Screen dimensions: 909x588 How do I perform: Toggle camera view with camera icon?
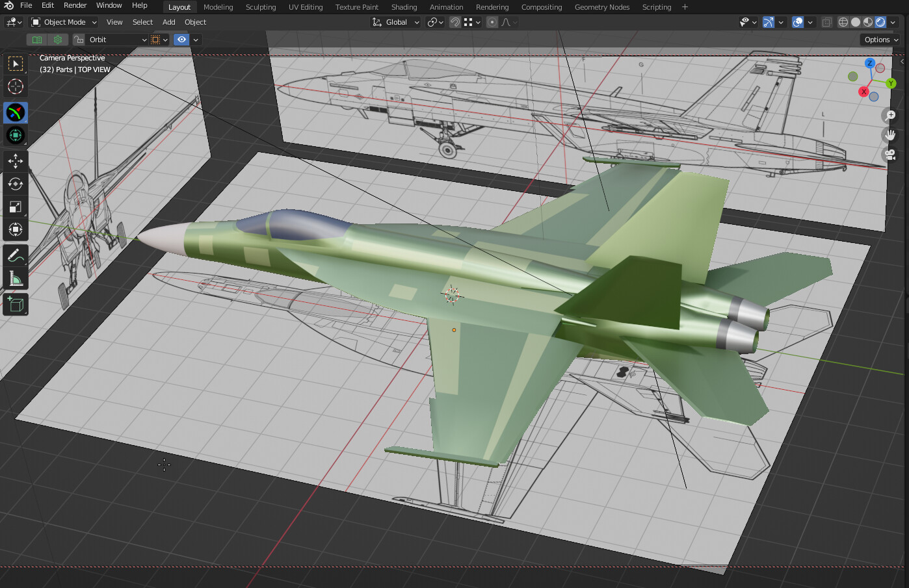[890, 155]
